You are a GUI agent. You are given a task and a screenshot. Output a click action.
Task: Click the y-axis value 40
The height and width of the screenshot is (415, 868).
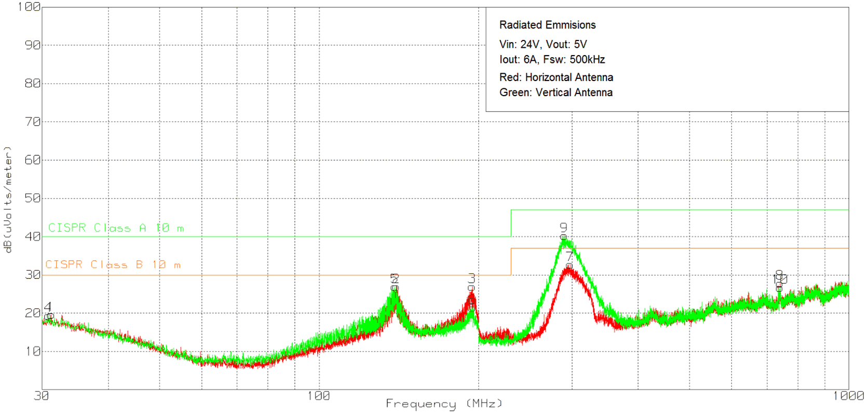click(32, 236)
